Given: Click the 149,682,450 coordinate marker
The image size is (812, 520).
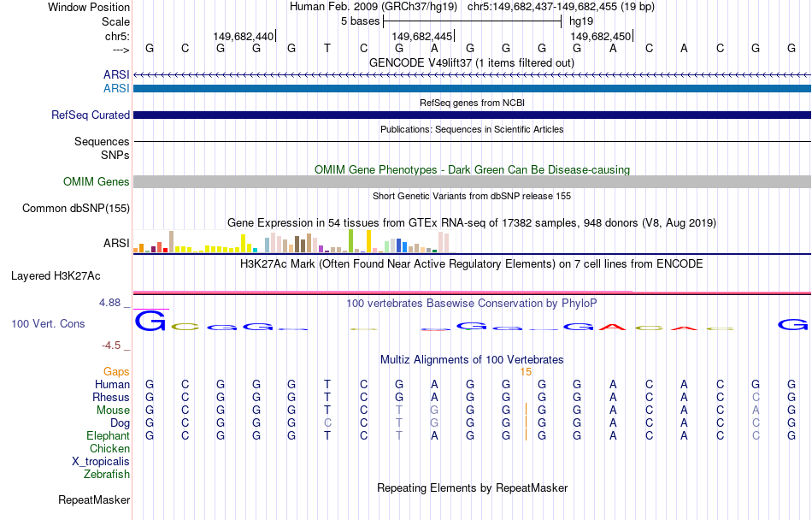Looking at the screenshot, I should [601, 36].
